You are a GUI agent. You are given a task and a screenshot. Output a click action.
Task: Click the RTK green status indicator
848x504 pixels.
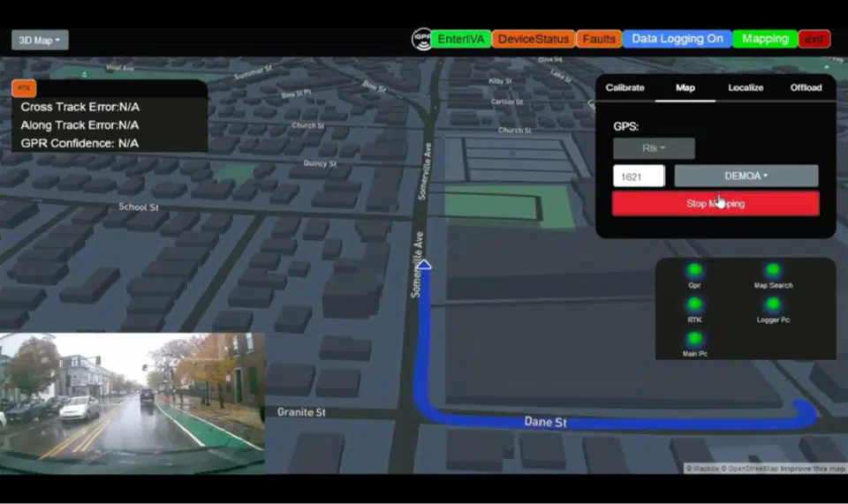click(694, 305)
